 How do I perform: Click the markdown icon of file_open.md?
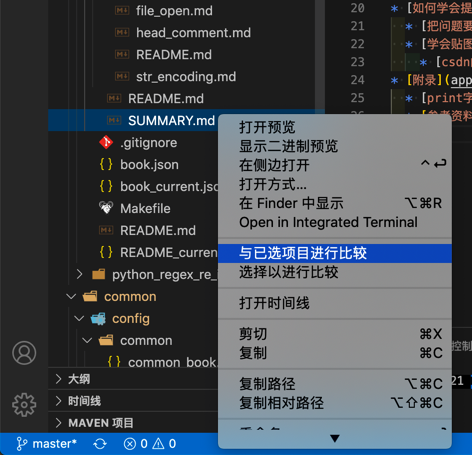pyautogui.click(x=122, y=11)
